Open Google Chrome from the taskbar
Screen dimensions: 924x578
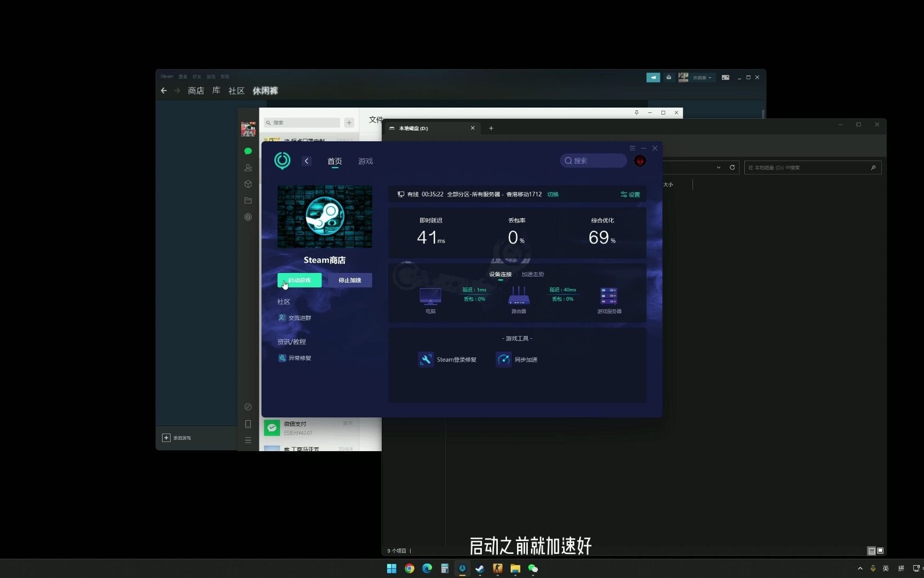coord(410,568)
